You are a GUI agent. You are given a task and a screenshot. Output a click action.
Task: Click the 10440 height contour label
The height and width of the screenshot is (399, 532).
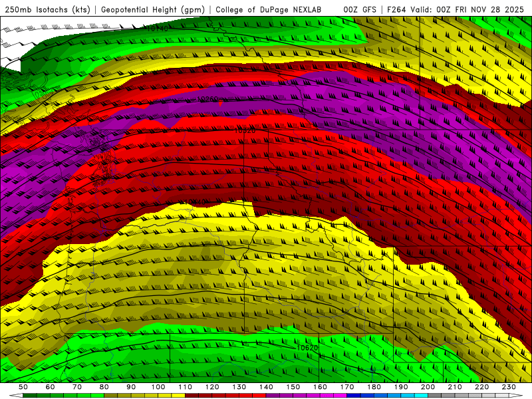pos(194,202)
